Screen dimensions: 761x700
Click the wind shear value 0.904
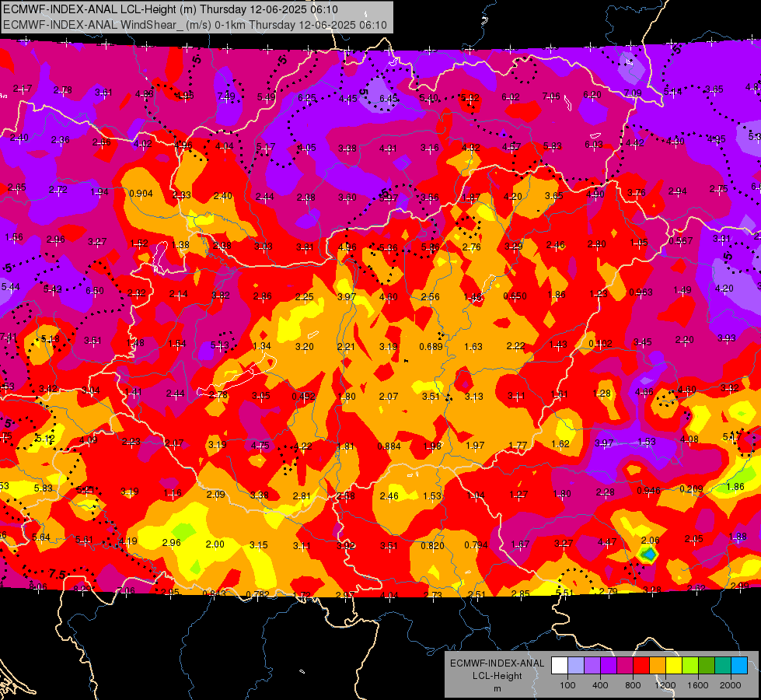(x=141, y=194)
